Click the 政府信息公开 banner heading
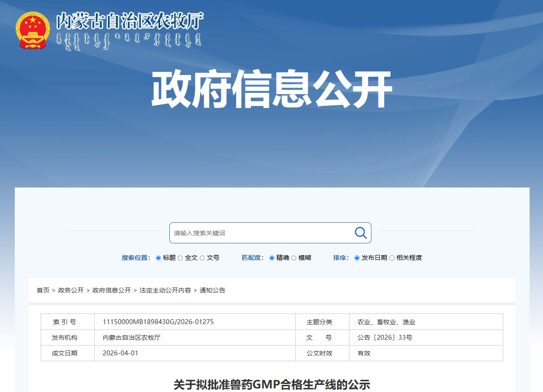Image resolution: width=543 pixels, height=392 pixels. pyautogui.click(x=271, y=89)
